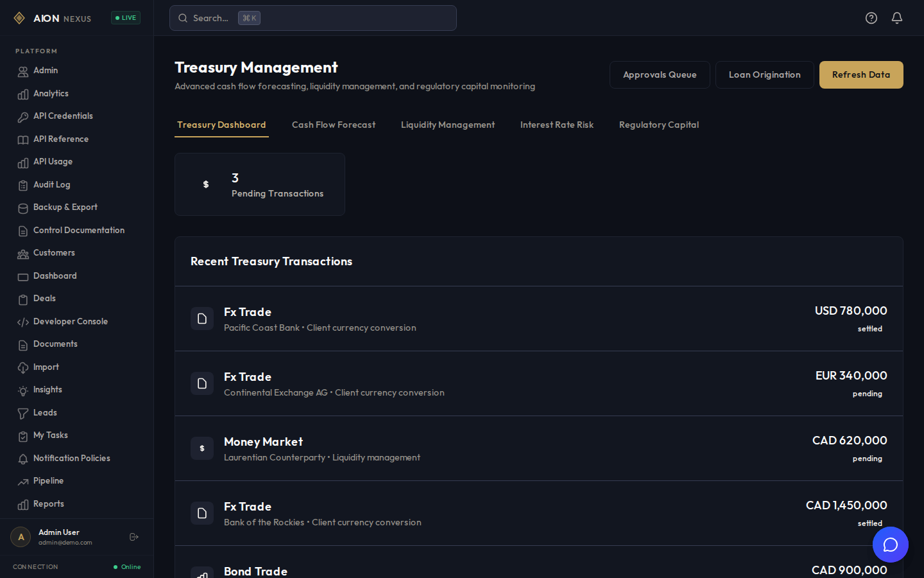Click the Money Market transaction title

click(x=263, y=442)
